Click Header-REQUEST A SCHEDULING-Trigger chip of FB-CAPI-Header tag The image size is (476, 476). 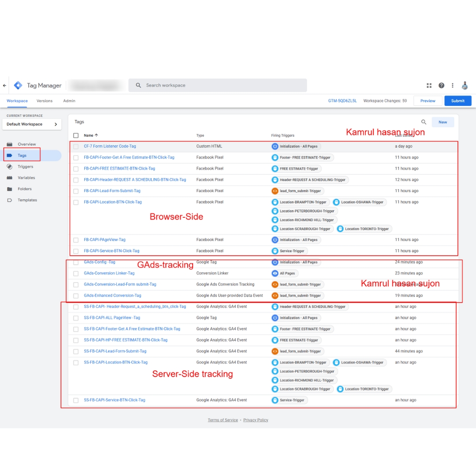click(x=310, y=180)
